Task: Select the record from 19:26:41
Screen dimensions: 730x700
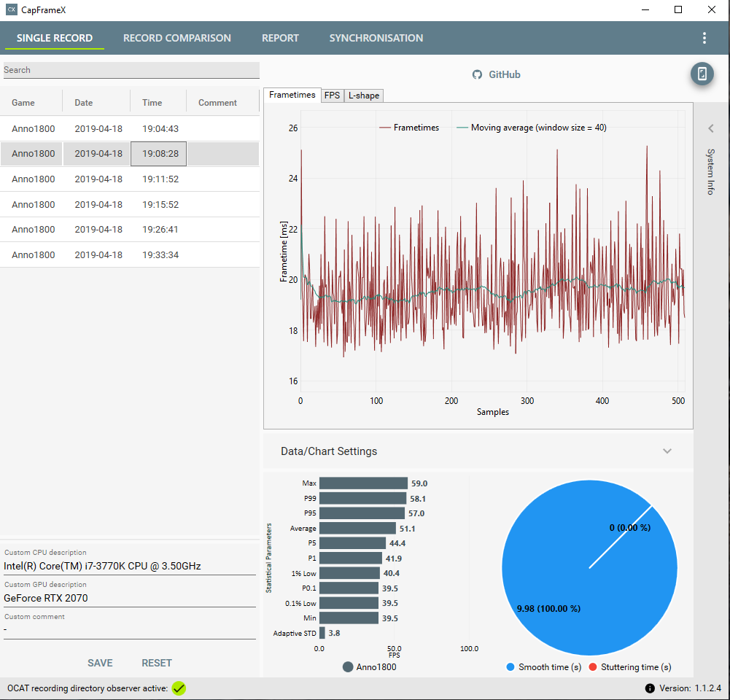Action: click(x=129, y=230)
